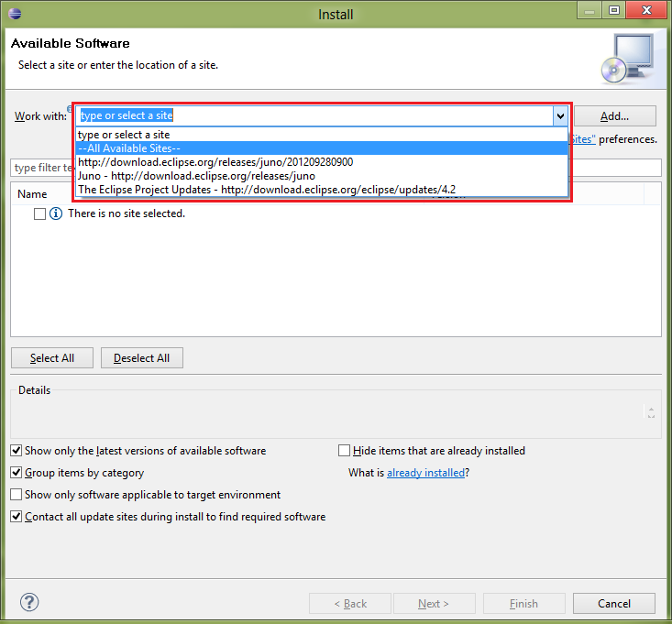Collapse the Work with dropdown arrow
This screenshot has width=672, height=624.
tap(560, 116)
